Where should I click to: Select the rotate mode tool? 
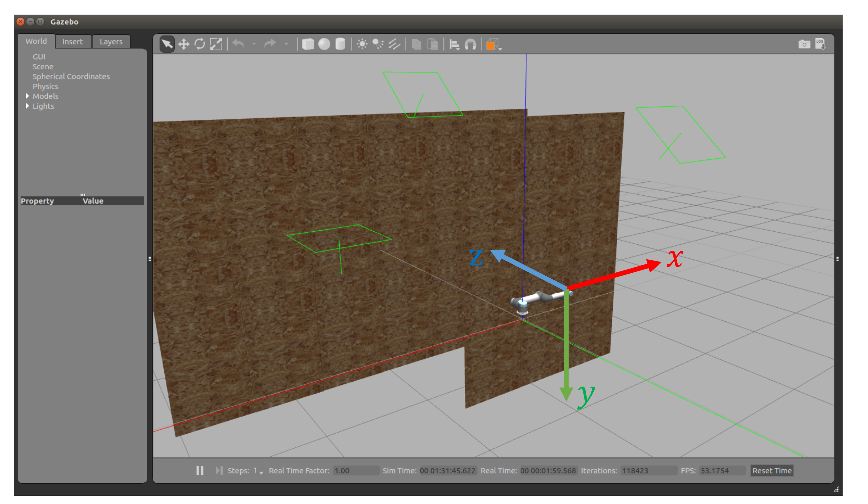[x=200, y=44]
